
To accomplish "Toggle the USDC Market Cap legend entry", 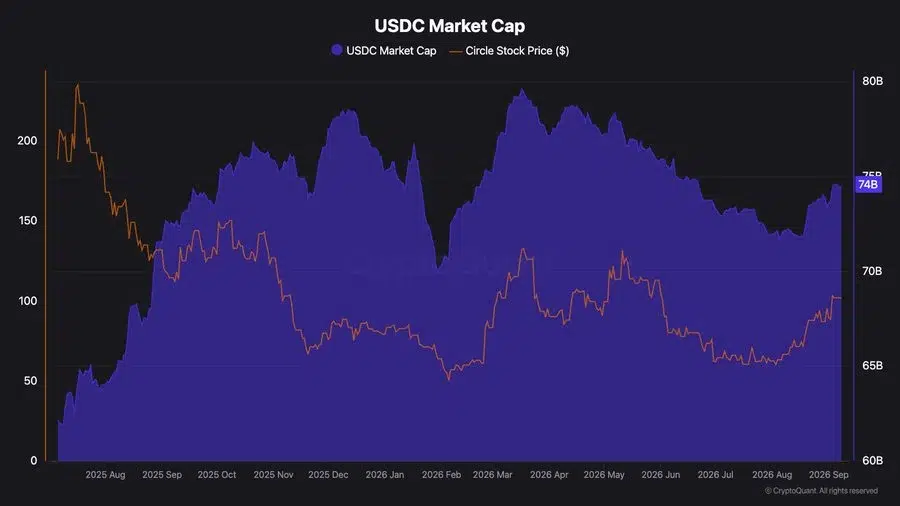I will (x=384, y=50).
